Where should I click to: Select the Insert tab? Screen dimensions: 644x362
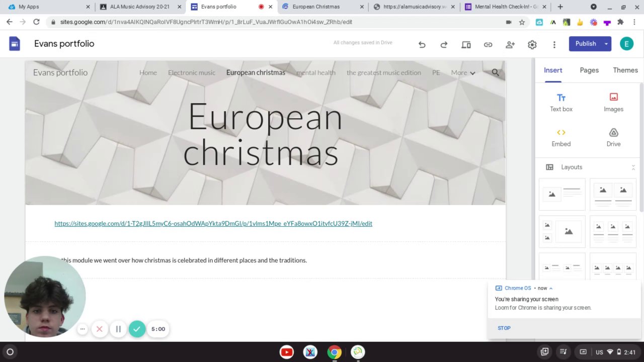pos(553,70)
